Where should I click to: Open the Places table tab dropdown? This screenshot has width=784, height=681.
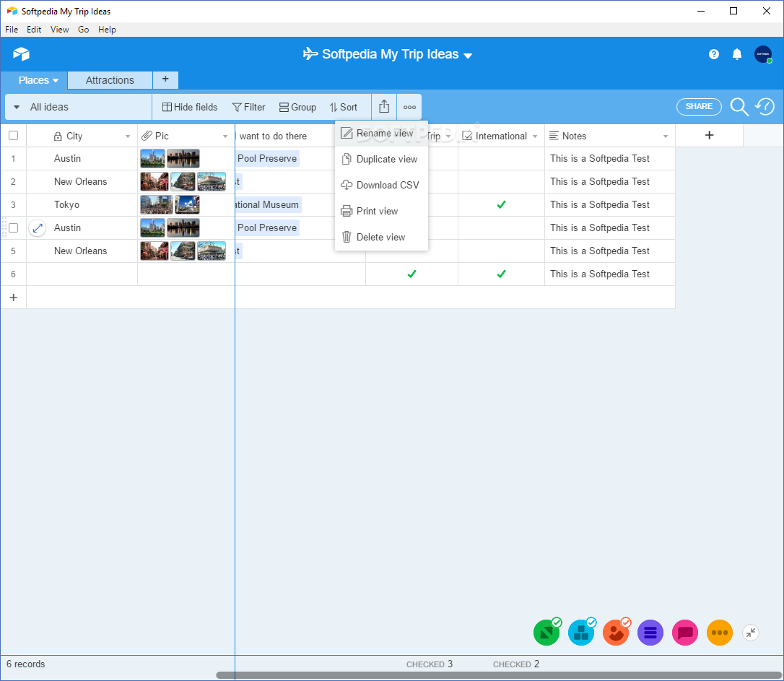click(x=56, y=80)
